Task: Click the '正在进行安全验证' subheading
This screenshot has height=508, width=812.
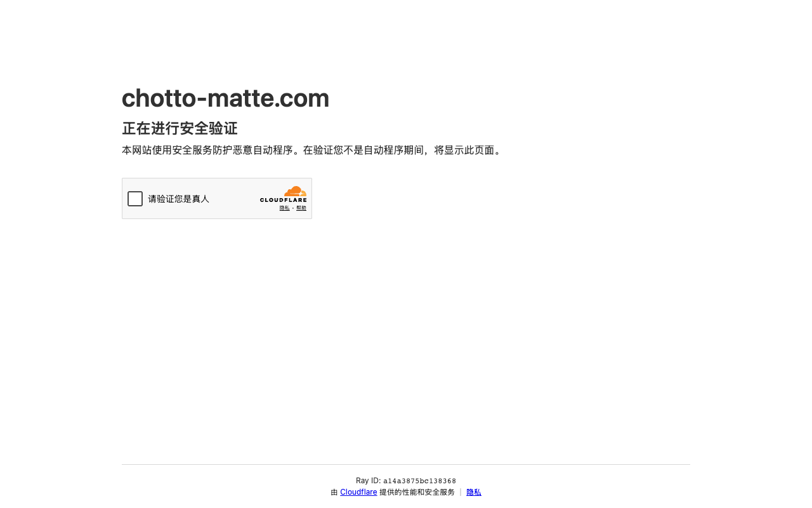Action: click(x=180, y=128)
